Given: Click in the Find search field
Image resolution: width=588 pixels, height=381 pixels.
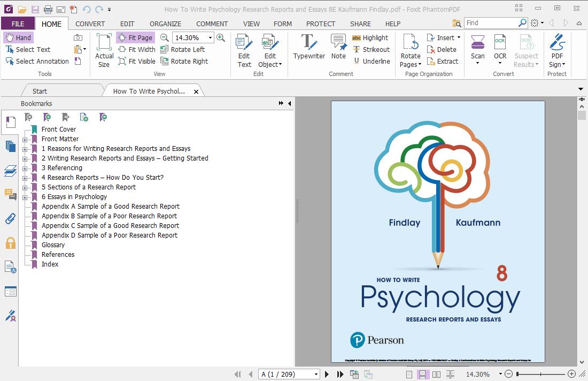Looking at the screenshot, I should tap(491, 23).
